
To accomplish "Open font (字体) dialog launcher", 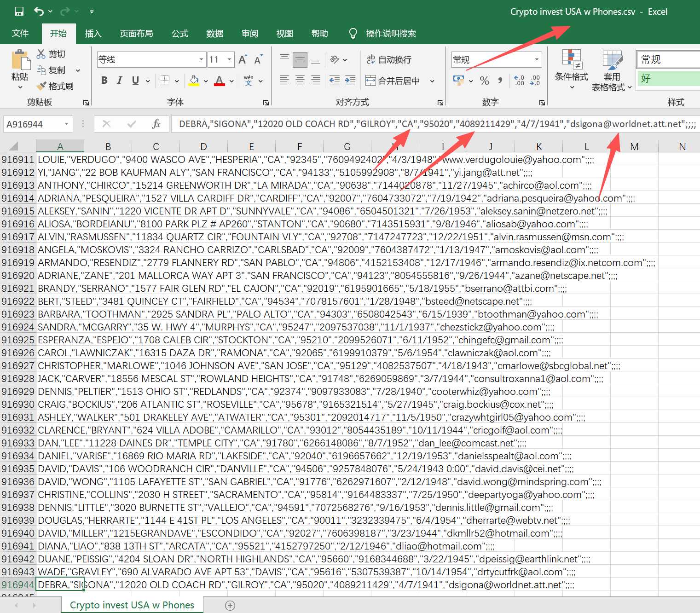I will [x=266, y=102].
